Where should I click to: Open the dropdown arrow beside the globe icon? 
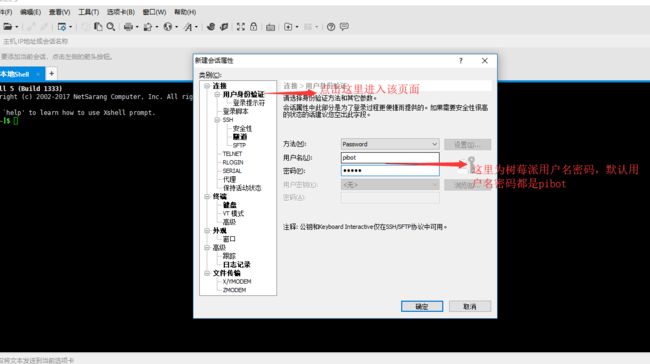pos(177,27)
